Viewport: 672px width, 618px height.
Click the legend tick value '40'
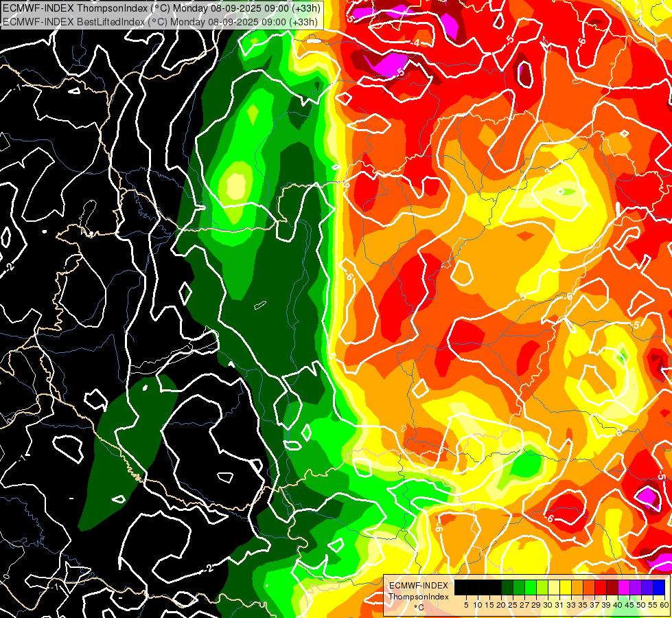pyautogui.click(x=618, y=605)
